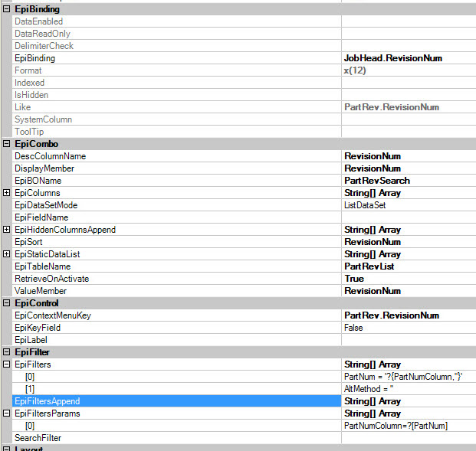
Task: Select the EpiBOName property
Action: pyautogui.click(x=176, y=181)
